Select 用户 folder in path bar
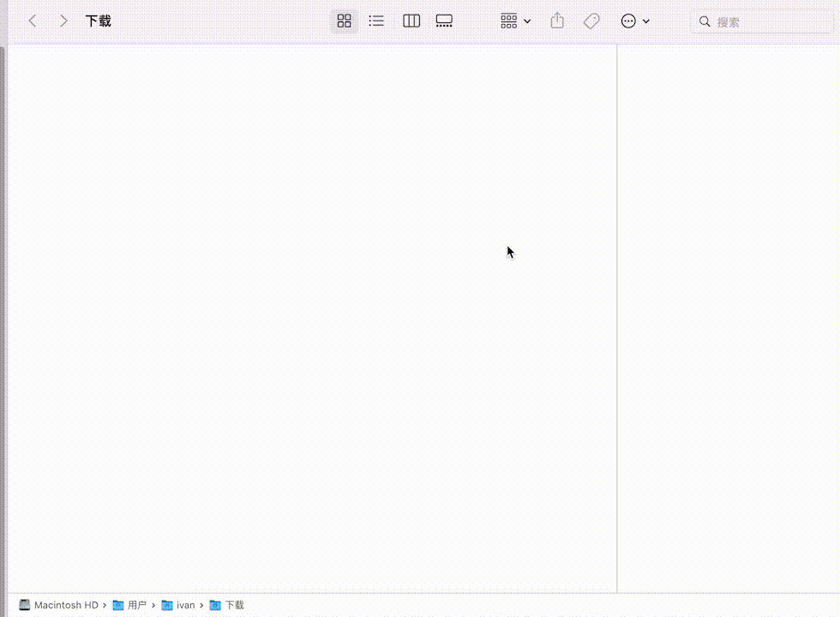Viewport: 840px width, 617px height. (x=129, y=605)
